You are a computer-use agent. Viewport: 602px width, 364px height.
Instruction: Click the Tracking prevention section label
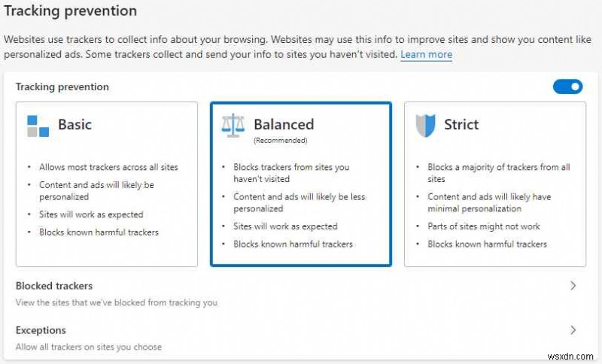pos(62,87)
